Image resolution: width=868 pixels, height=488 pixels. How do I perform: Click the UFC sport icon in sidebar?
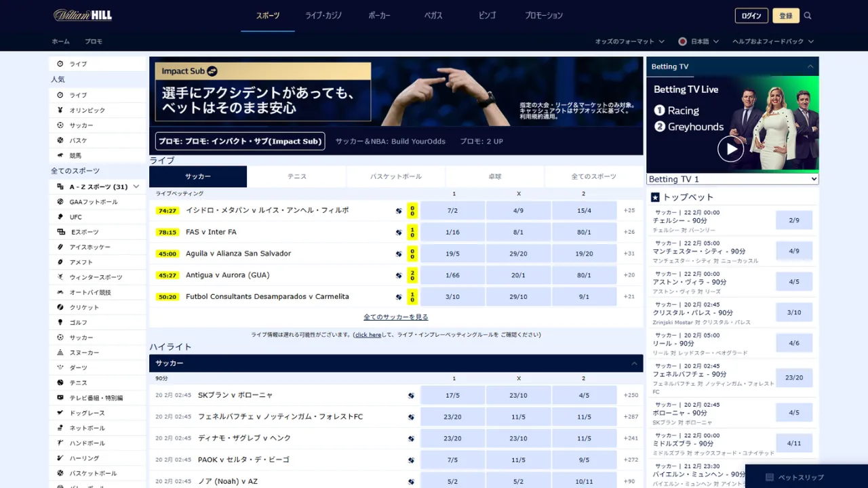tap(60, 217)
